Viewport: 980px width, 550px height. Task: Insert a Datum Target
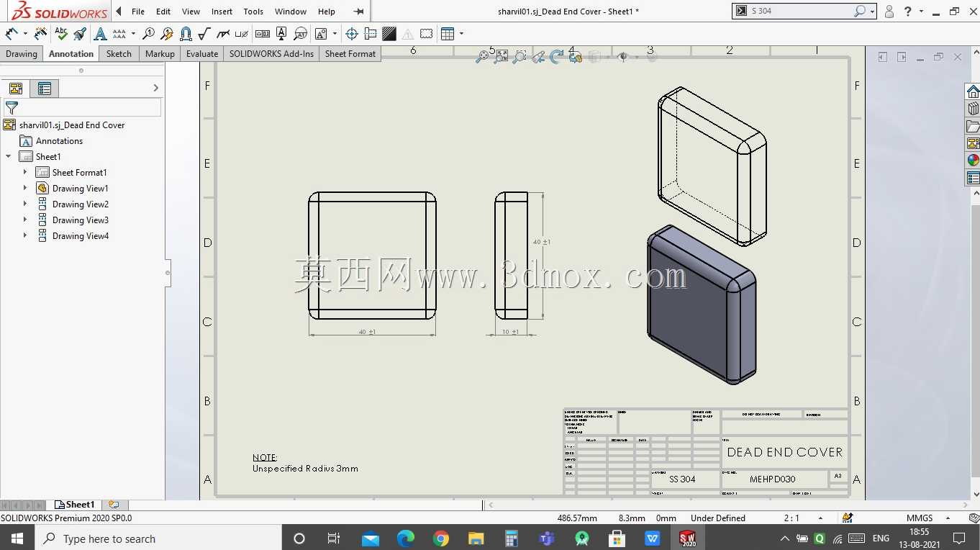[300, 33]
